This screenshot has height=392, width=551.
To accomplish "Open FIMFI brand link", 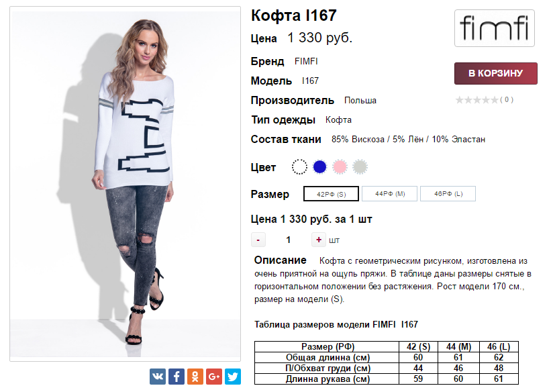I will pyautogui.click(x=306, y=61).
